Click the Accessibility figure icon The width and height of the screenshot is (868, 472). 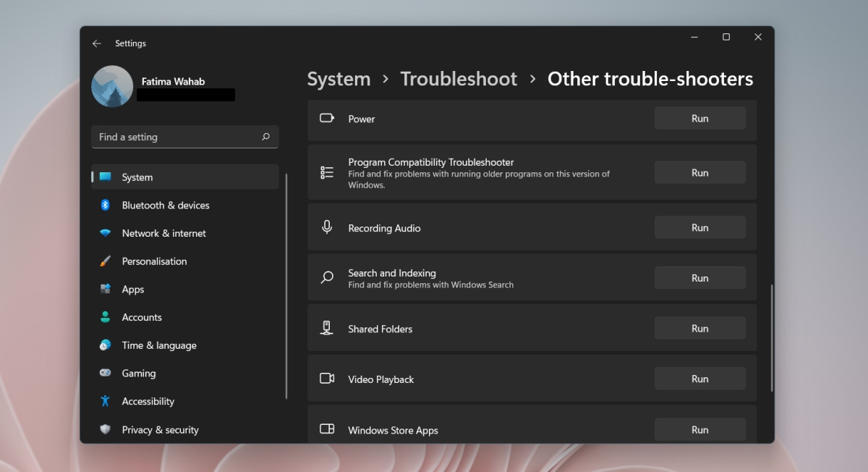[106, 401]
